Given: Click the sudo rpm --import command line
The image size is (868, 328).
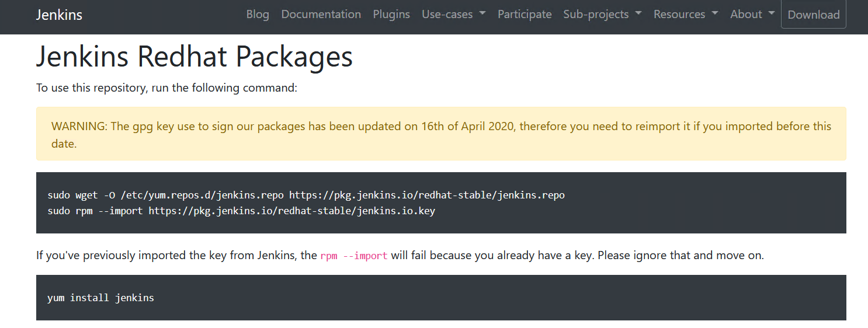Looking at the screenshot, I should point(241,211).
